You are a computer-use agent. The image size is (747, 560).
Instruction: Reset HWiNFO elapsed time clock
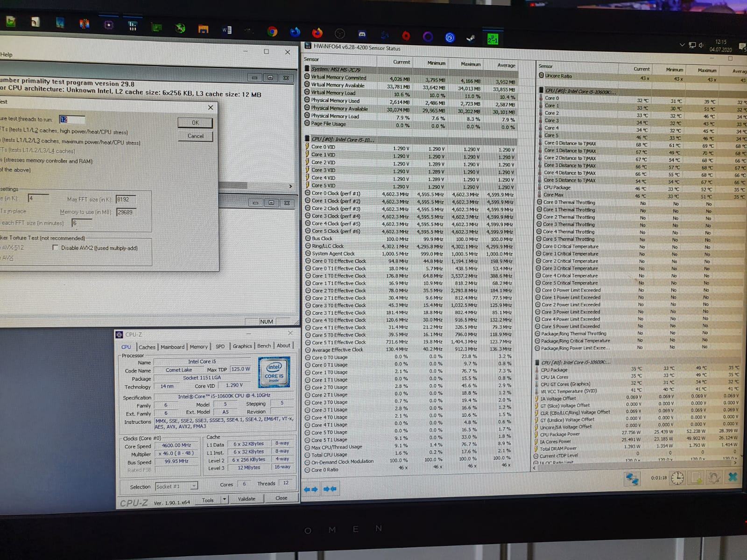[x=677, y=478]
